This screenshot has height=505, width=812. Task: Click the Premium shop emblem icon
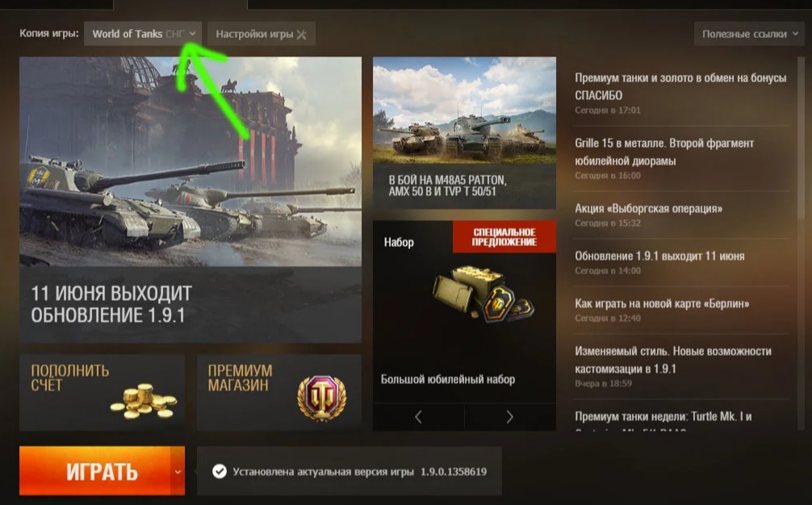point(321,398)
